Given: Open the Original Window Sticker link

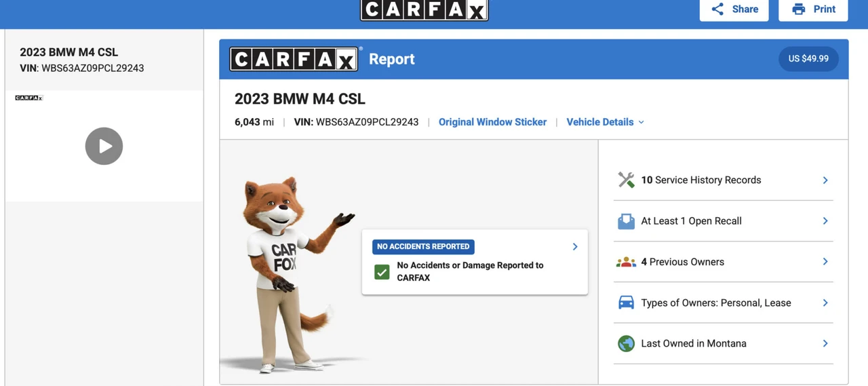Looking at the screenshot, I should [492, 122].
